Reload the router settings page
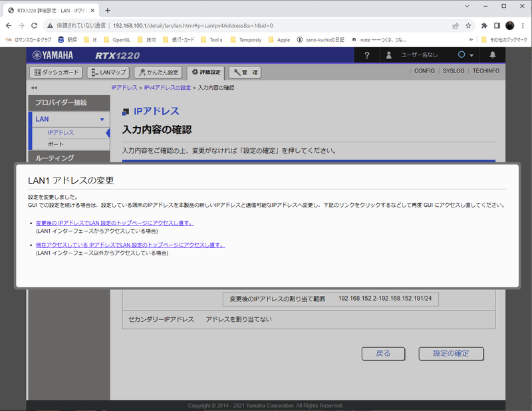This screenshot has height=411, width=532. pos(34,26)
